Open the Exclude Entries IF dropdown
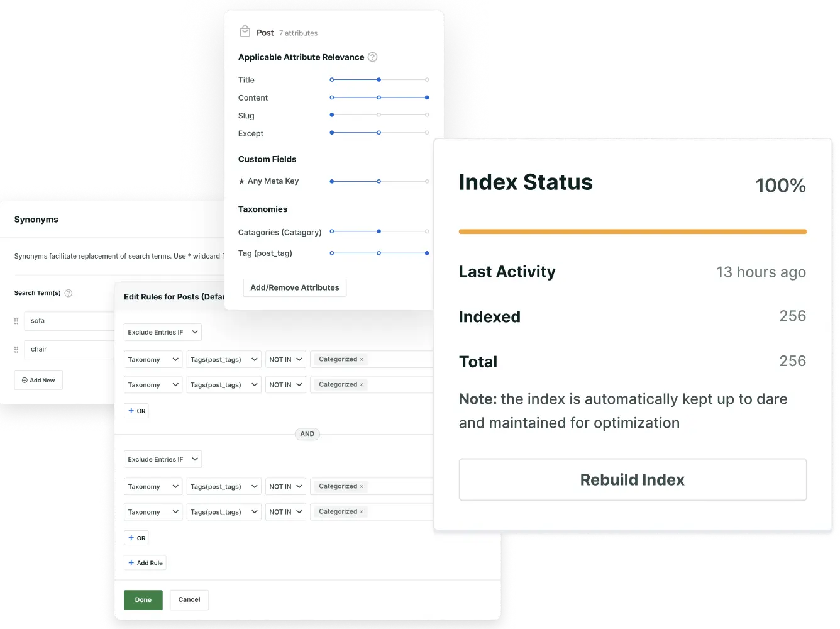Screen dimensions: 840x629 click(162, 331)
